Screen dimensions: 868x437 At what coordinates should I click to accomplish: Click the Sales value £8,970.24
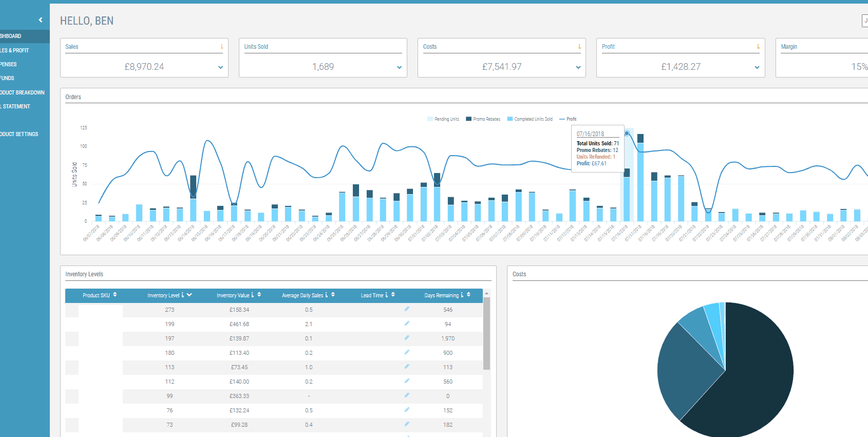pyautogui.click(x=144, y=67)
